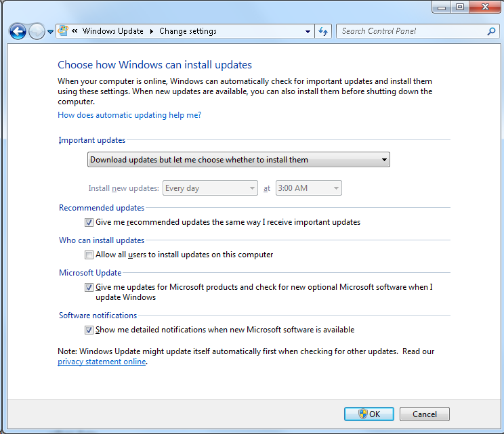Focus the Search Control Panel field
The width and height of the screenshot is (504, 434).
410,31
